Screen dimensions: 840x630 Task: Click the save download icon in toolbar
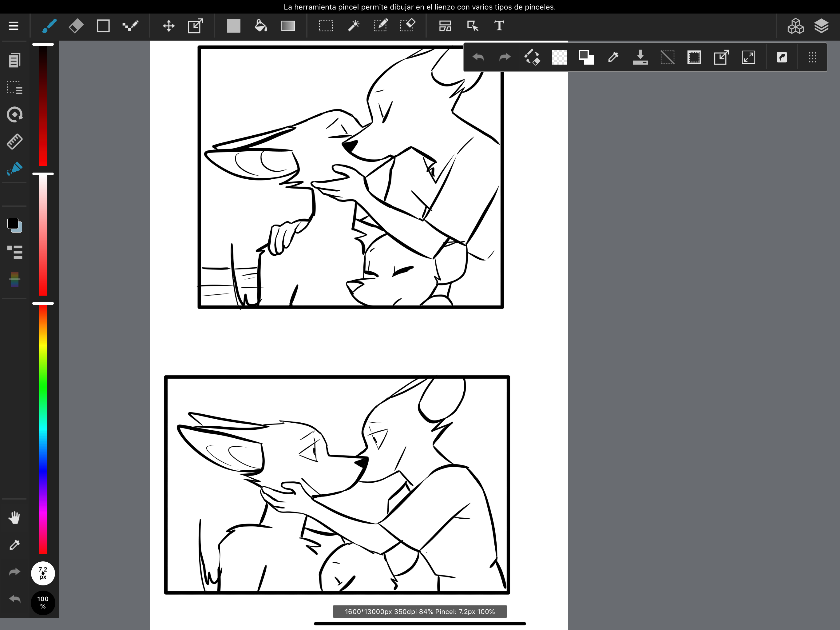(x=640, y=58)
